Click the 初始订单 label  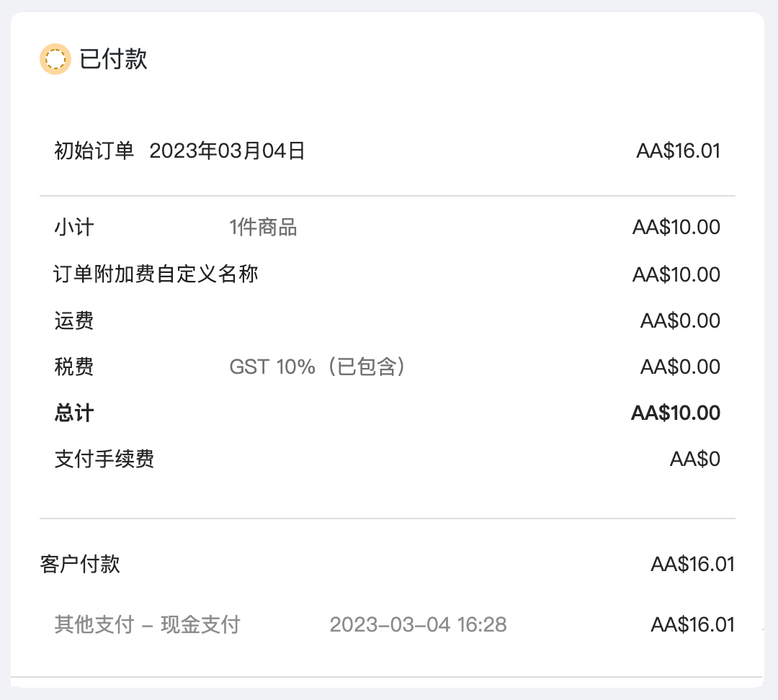pos(94,151)
